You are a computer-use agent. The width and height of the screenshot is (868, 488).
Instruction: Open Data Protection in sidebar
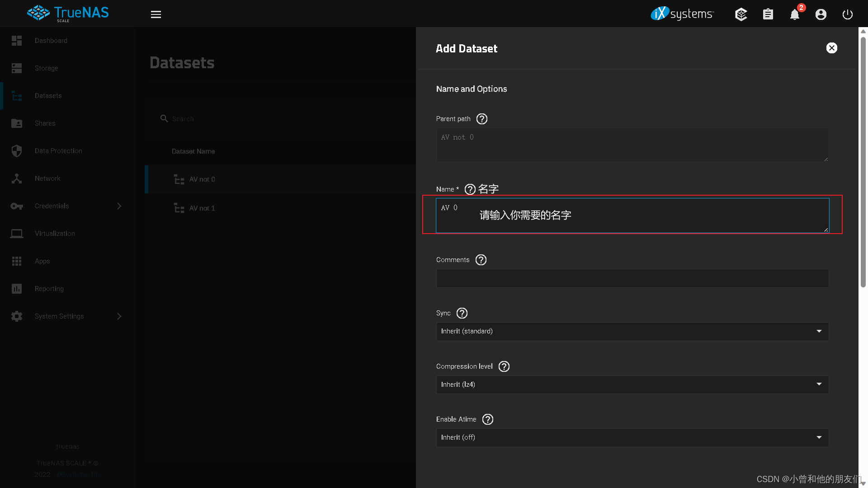[x=58, y=151]
